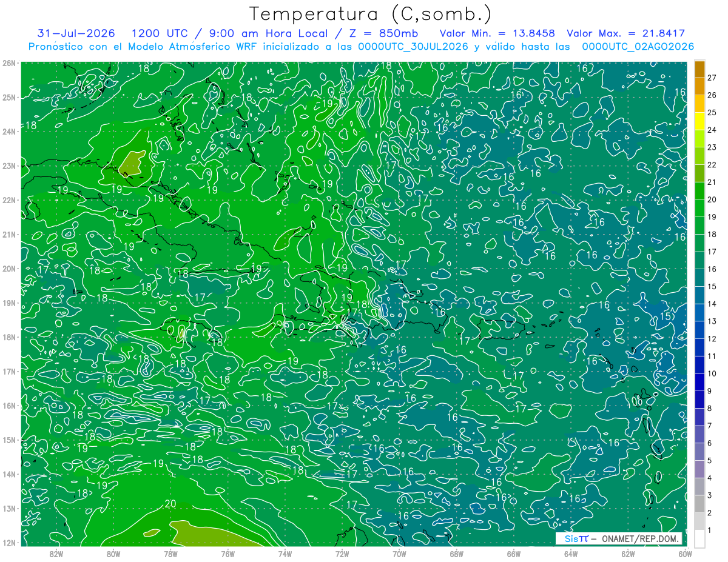
Task: Click the "12N" latitude axis label
Action: [9, 543]
